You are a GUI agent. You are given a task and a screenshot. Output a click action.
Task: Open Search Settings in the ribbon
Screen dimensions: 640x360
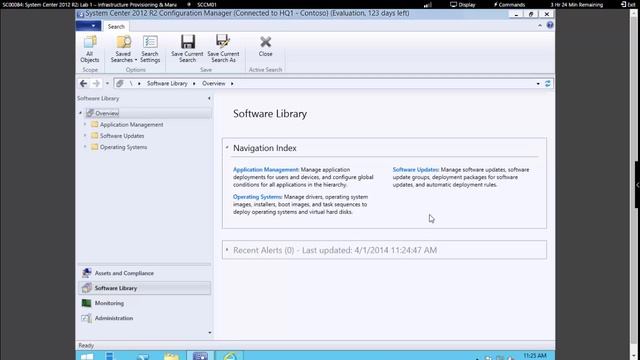[x=150, y=49]
